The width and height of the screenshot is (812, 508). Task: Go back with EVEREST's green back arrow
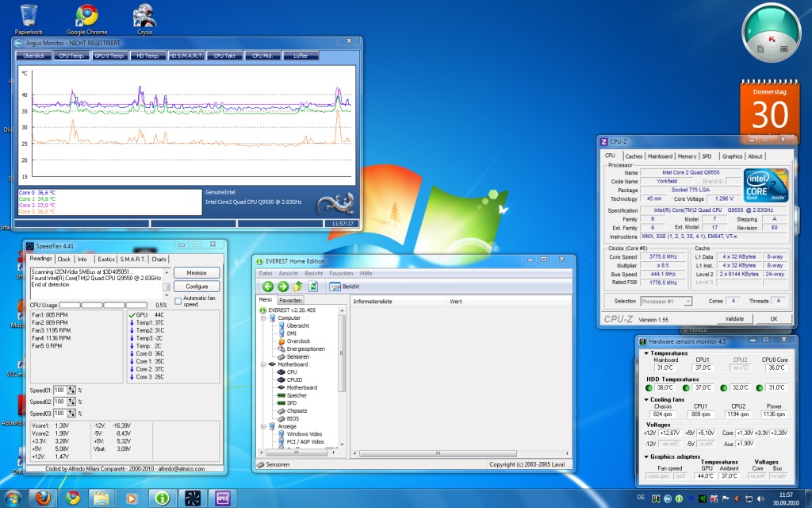point(268,286)
